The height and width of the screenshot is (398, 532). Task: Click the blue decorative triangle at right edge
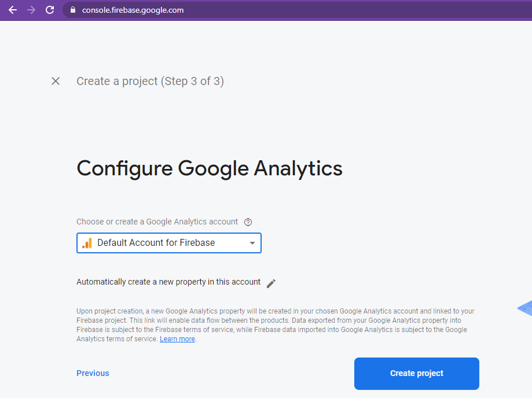coord(524,308)
